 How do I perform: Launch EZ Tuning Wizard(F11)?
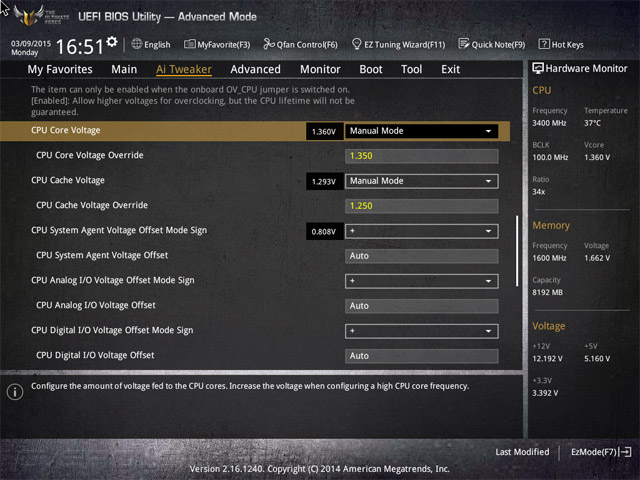(404, 44)
